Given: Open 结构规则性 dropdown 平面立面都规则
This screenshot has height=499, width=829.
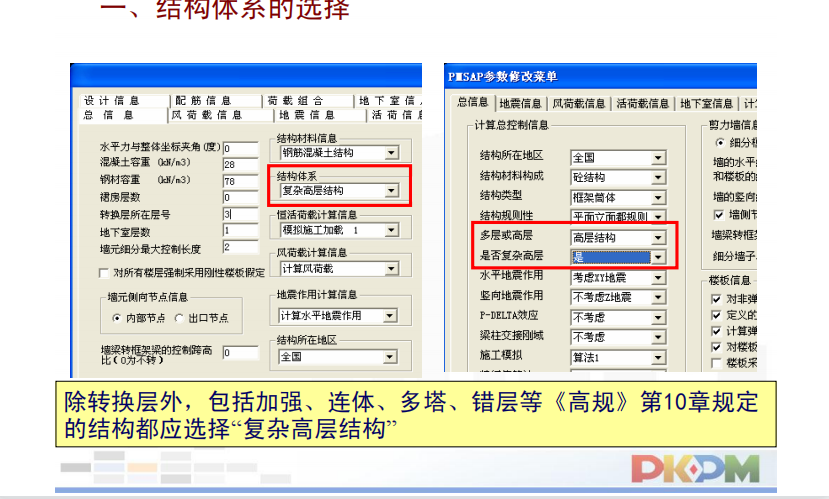Looking at the screenshot, I should point(618,217).
